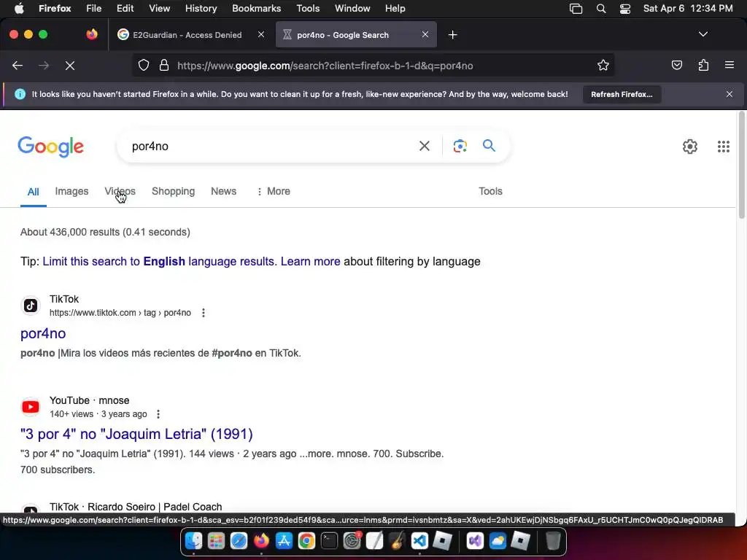The width and height of the screenshot is (747, 560).
Task: Click the YouTube favicon of the second result
Action: click(x=31, y=407)
